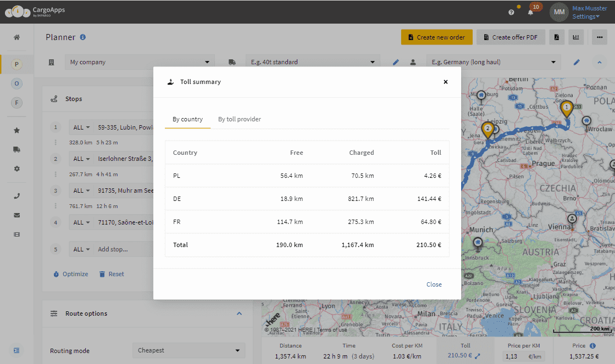The image size is (615, 364).
Task: Open the home icon in the sidebar
Action: tap(16, 37)
